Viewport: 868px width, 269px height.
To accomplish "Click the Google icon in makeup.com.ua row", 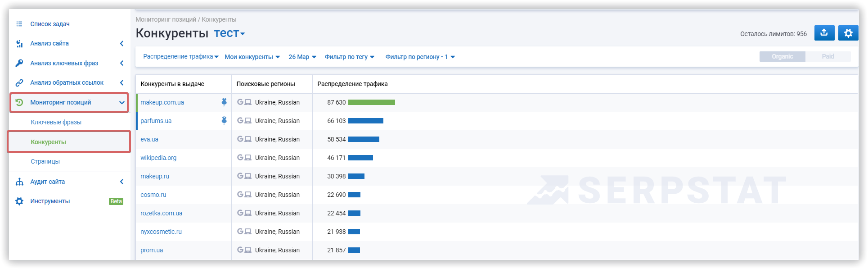I will point(240,102).
